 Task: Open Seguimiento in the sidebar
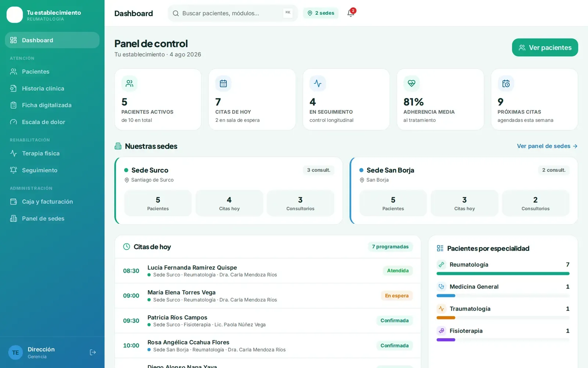point(52,170)
